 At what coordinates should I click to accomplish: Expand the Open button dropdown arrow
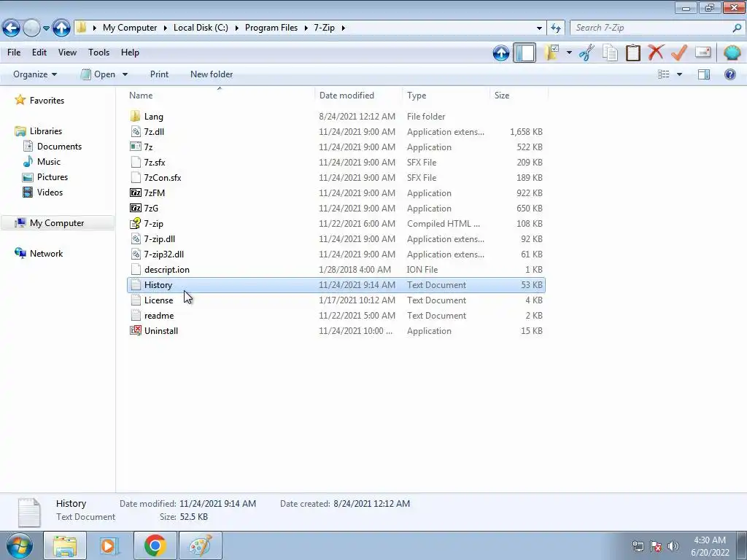point(125,74)
